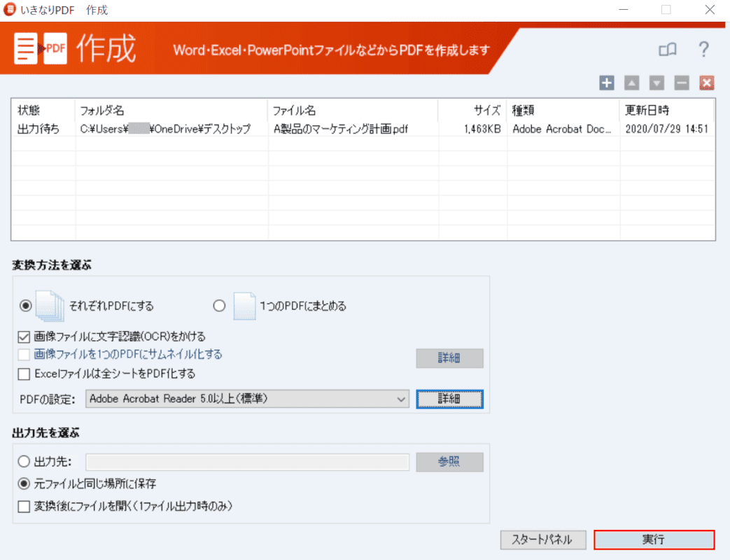Viewport: 730px width, 560px height.
Task: Click the add file plus icon
Action: (606, 83)
